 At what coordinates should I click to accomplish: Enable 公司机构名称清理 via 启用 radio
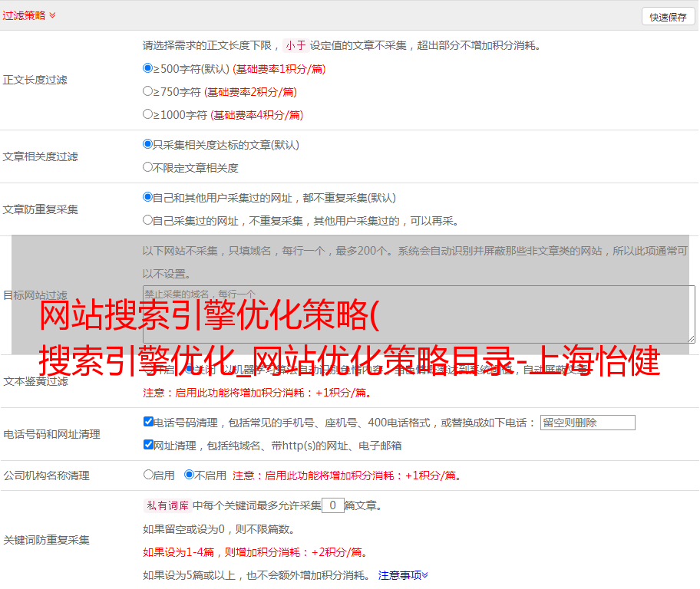pyautogui.click(x=148, y=475)
